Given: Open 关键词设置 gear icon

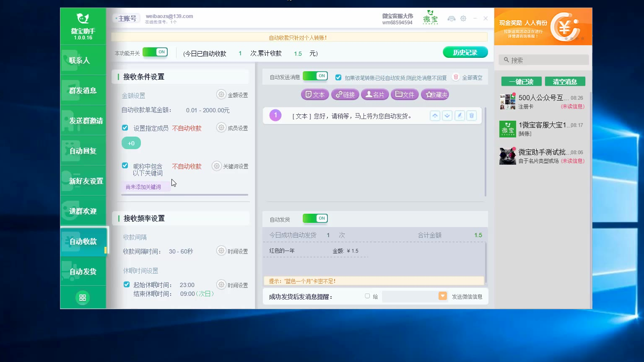Looking at the screenshot, I should [x=217, y=166].
